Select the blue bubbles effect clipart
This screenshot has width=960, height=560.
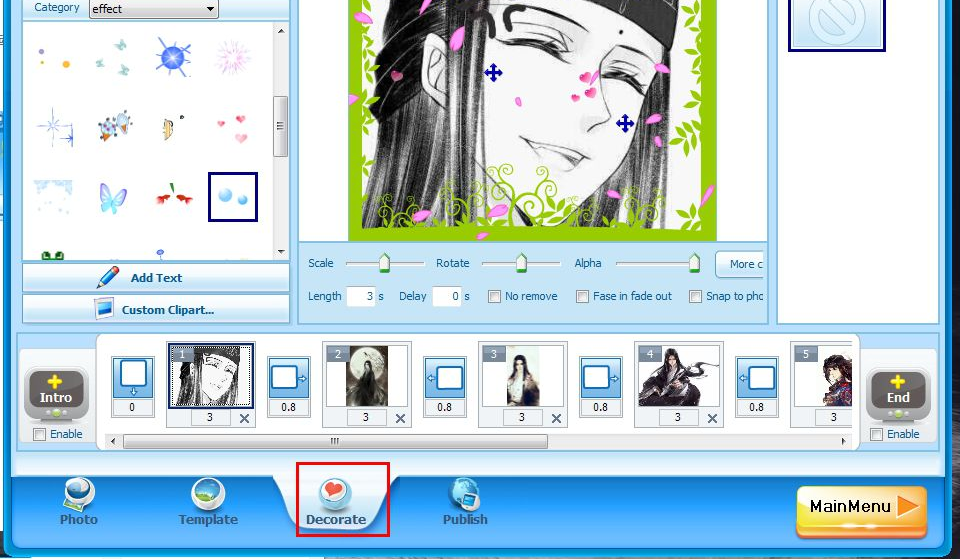point(233,196)
